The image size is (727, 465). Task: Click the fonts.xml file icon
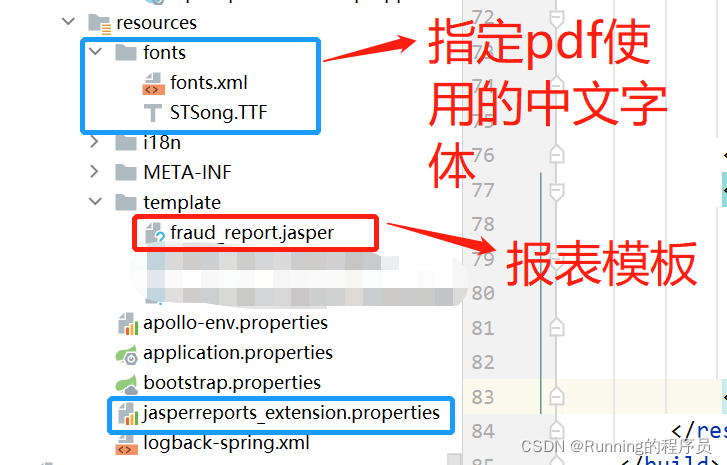click(x=153, y=84)
